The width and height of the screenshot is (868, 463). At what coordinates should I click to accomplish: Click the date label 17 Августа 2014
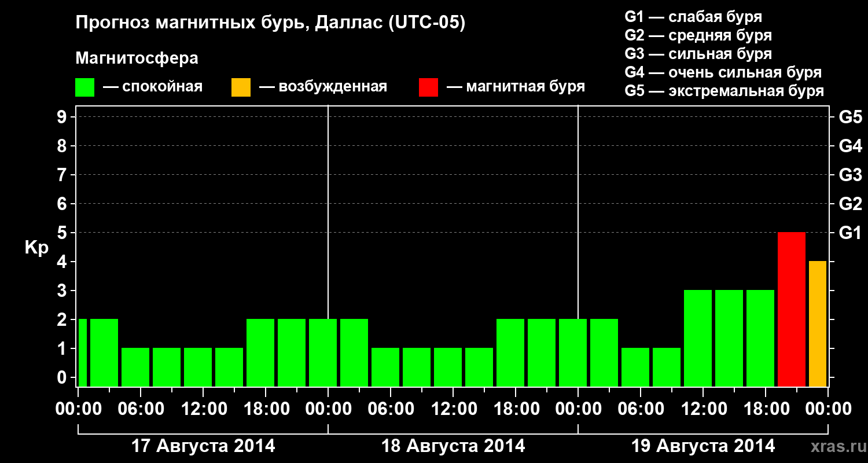pos(203,446)
